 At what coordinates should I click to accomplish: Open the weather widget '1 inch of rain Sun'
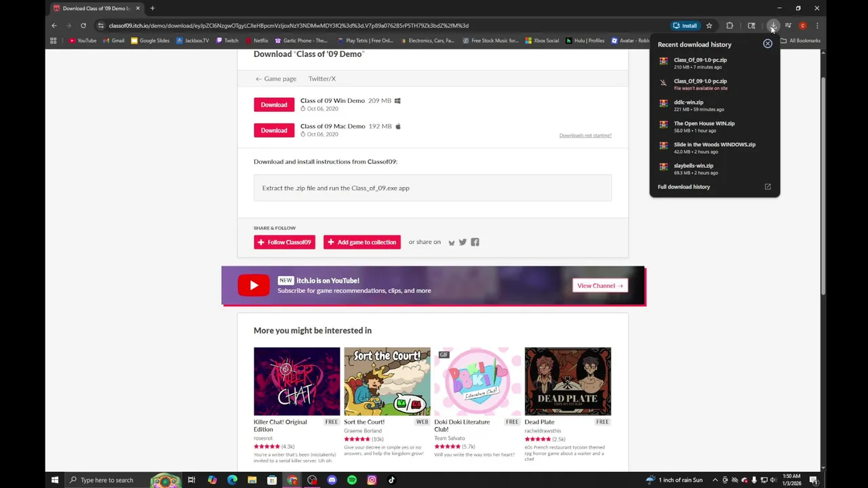(675, 480)
